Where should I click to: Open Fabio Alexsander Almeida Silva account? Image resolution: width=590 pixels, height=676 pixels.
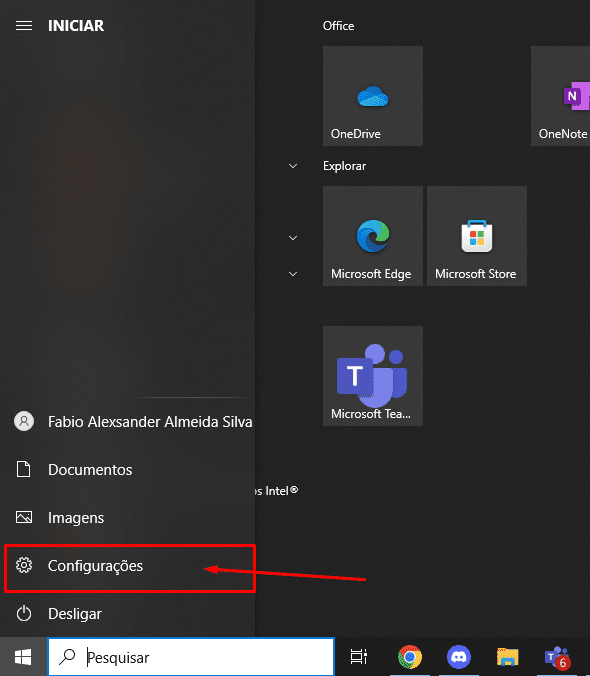(129, 422)
